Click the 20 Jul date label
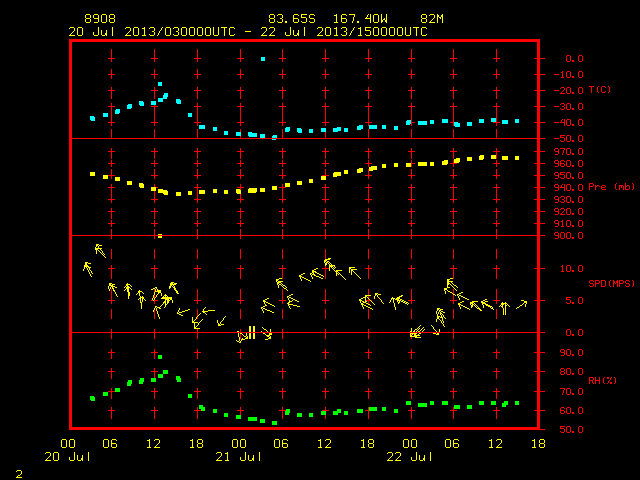This screenshot has width=640, height=480. point(67,457)
